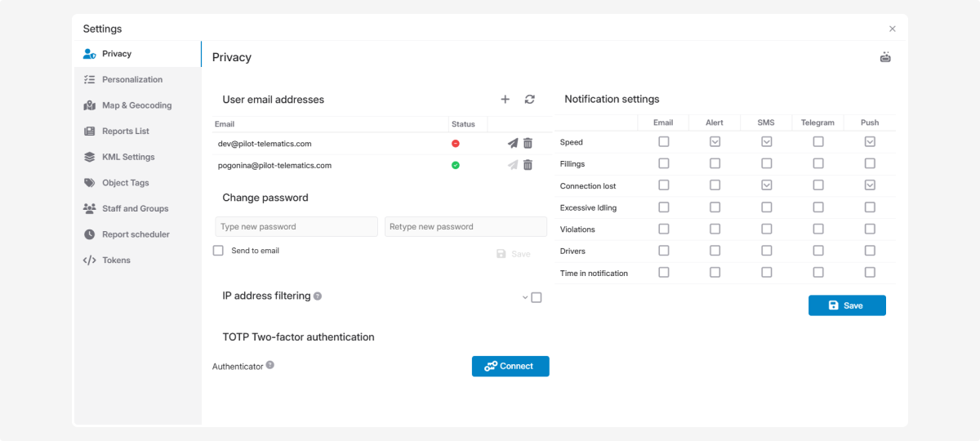Screen dimensions: 980x441
Task: Click the help icon next to Authenticator
Action: pos(270,366)
